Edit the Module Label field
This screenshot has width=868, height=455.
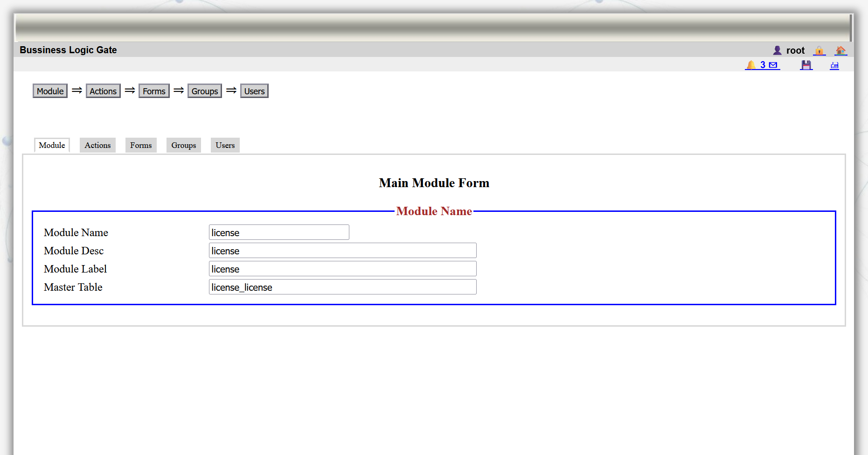click(x=342, y=269)
